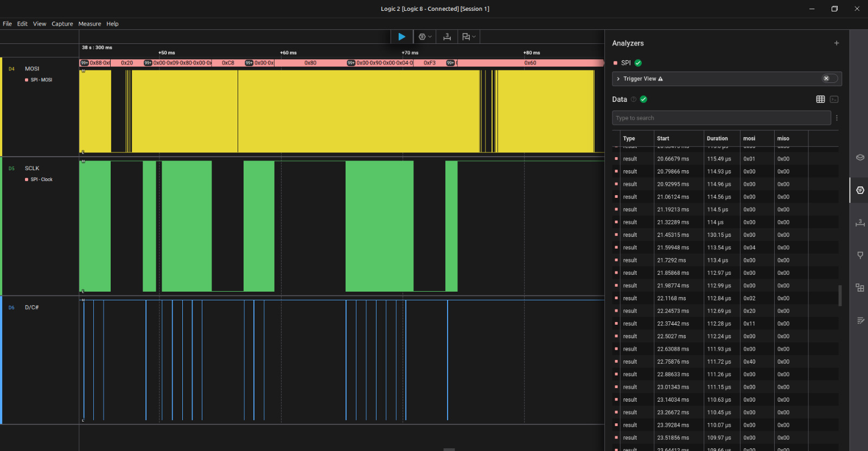Click the Data green status check
The width and height of the screenshot is (868, 451).
pyautogui.click(x=643, y=99)
